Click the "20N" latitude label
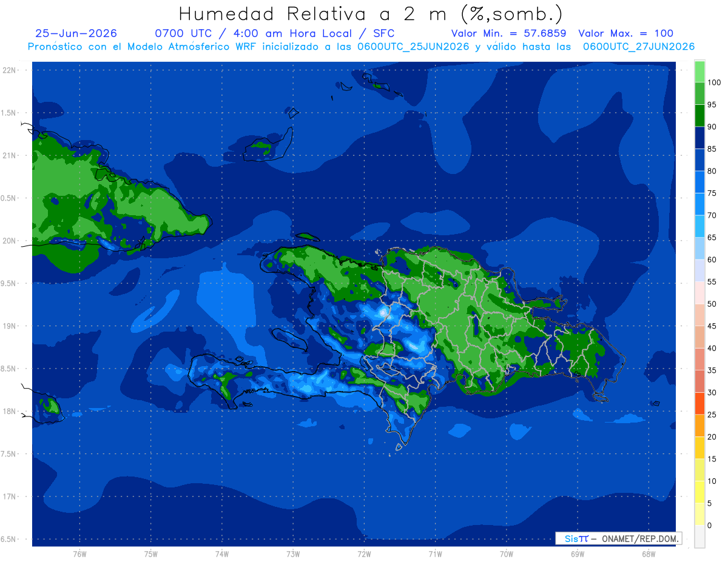Viewport: 728px width, 562px height. pos(9,241)
